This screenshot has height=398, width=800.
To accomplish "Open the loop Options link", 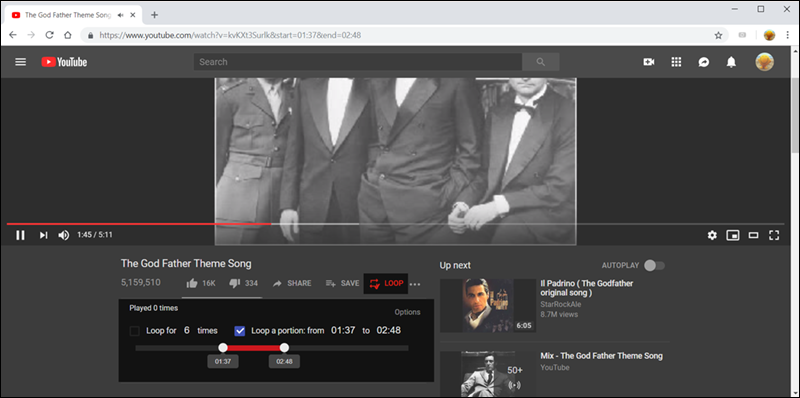I will [x=407, y=312].
